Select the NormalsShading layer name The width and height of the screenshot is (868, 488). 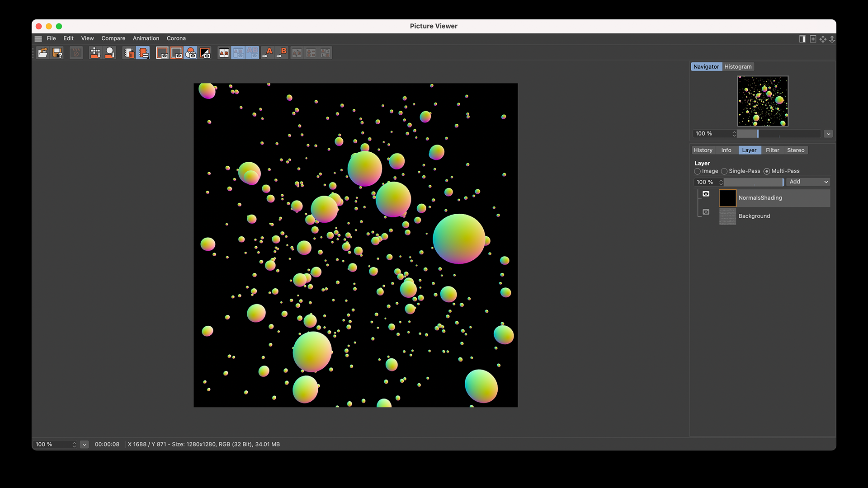coord(760,198)
